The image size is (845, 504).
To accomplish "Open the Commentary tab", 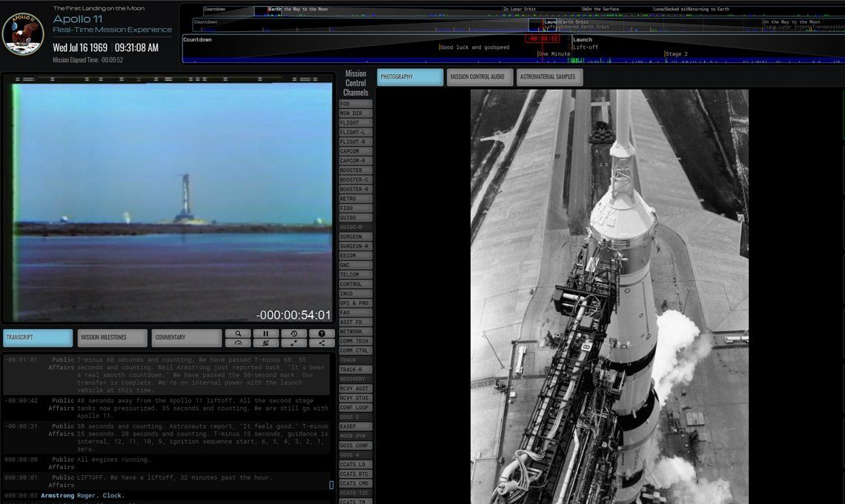I will [x=187, y=337].
